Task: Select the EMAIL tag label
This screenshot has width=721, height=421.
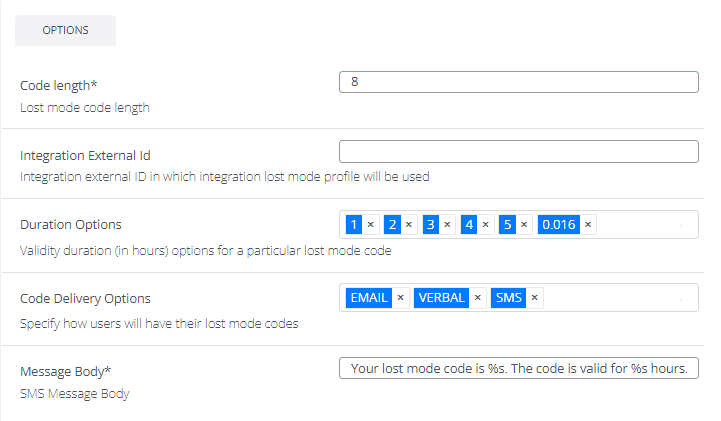Action: coord(368,298)
